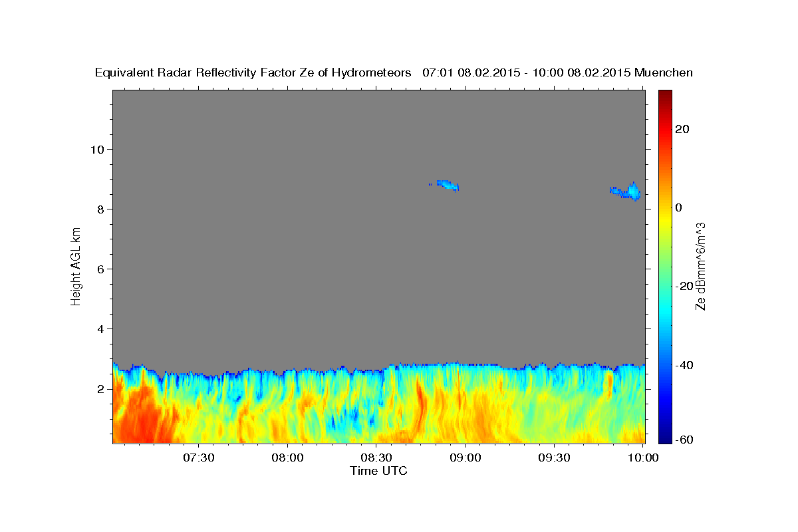Click the 'Height AGL km' axis label

click(x=76, y=266)
